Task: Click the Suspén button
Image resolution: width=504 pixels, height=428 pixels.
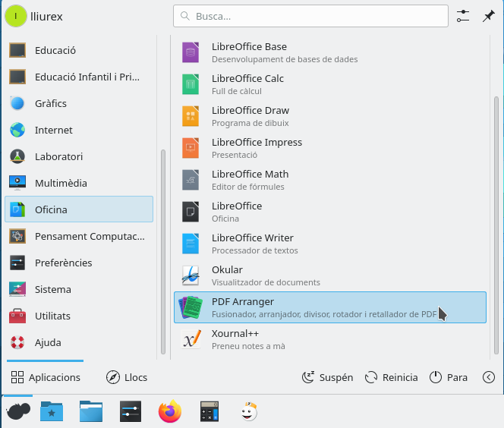Action: pos(327,377)
